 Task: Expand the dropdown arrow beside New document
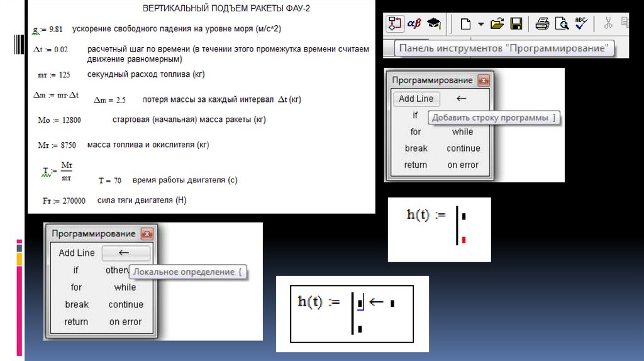point(480,25)
